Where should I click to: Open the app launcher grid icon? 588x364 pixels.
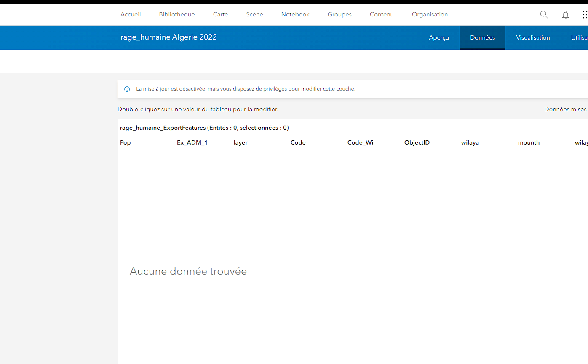pos(585,15)
